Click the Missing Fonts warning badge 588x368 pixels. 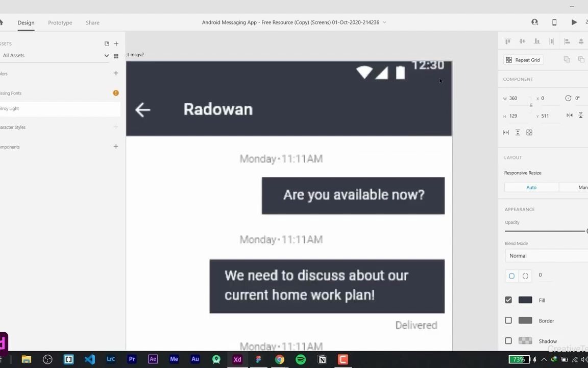pos(116,93)
